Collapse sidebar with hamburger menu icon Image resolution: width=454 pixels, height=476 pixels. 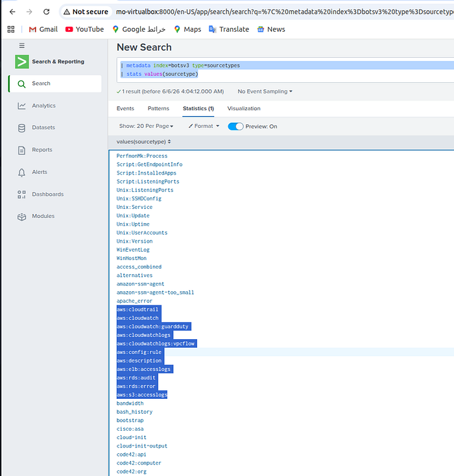click(22, 45)
